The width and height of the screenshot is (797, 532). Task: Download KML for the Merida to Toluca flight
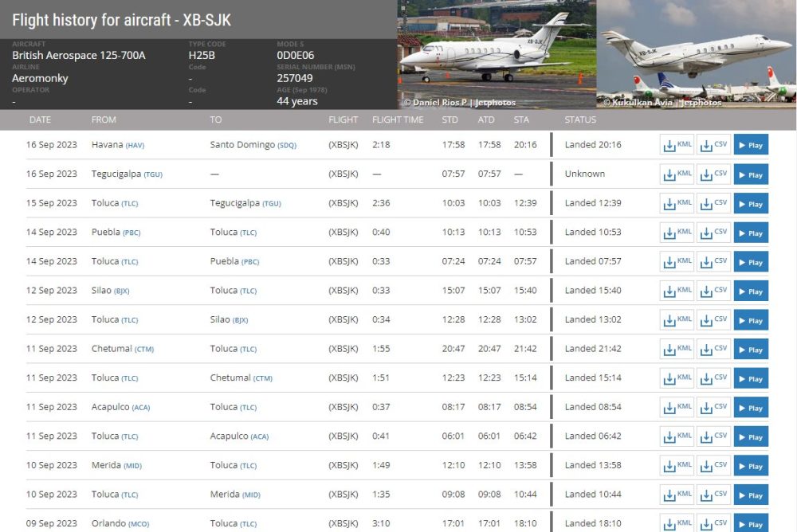tap(677, 464)
